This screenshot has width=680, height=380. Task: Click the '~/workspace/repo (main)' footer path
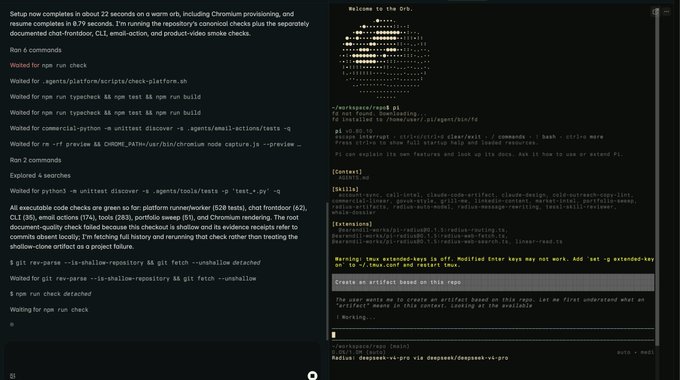(370, 346)
